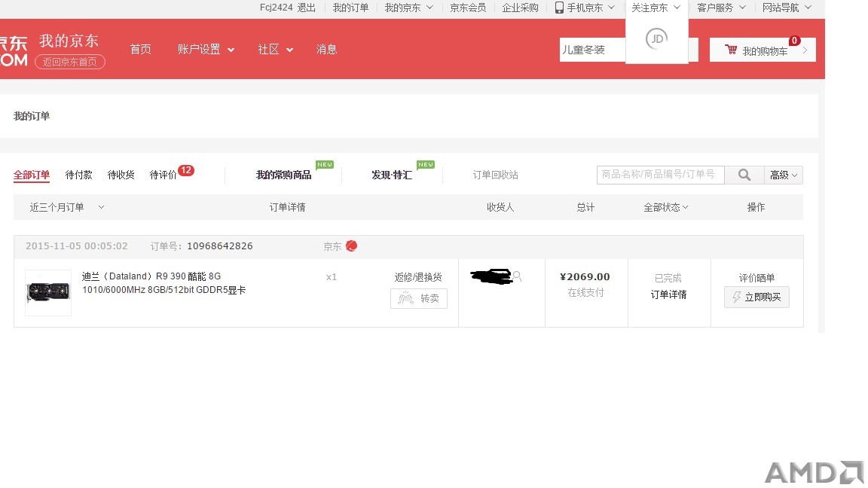
Task: Click the hand icon on 转卖 button
Action: point(406,298)
